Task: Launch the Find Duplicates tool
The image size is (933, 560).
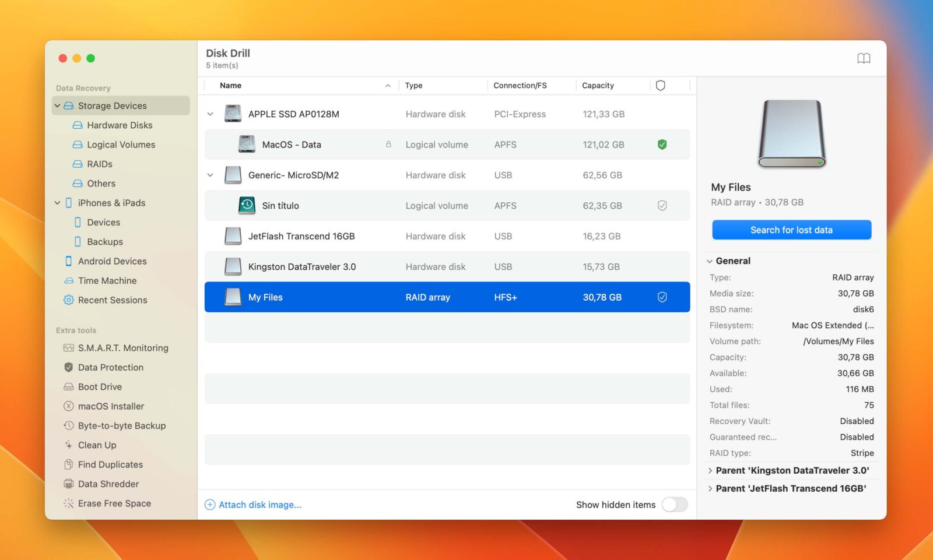Action: [110, 464]
